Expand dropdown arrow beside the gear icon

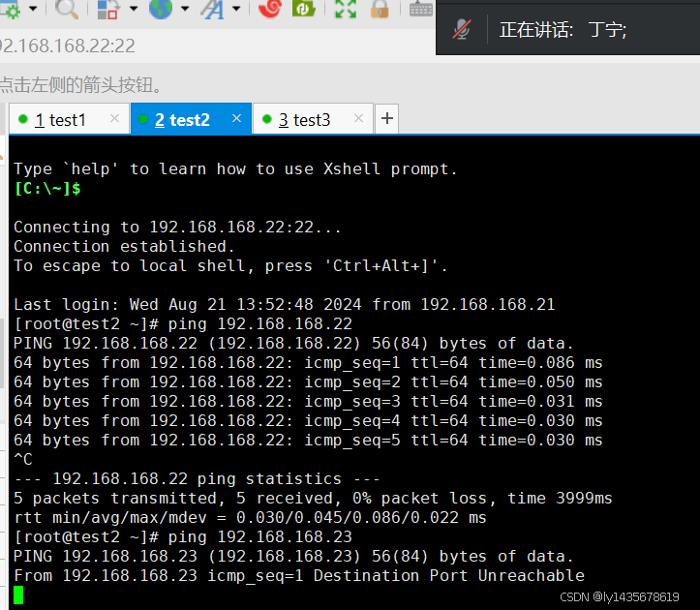(32, 10)
